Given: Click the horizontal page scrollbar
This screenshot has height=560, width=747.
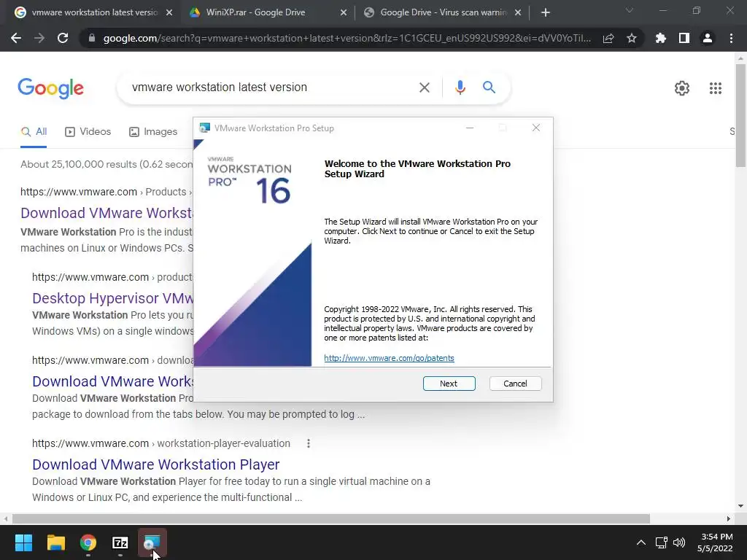Looking at the screenshot, I should pyautogui.click(x=331, y=518).
